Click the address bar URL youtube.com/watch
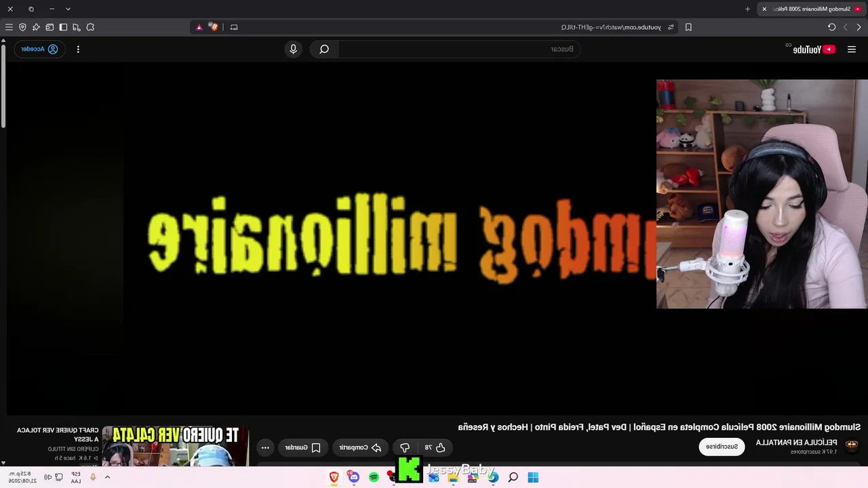Screen dimensions: 868x488 611,27
